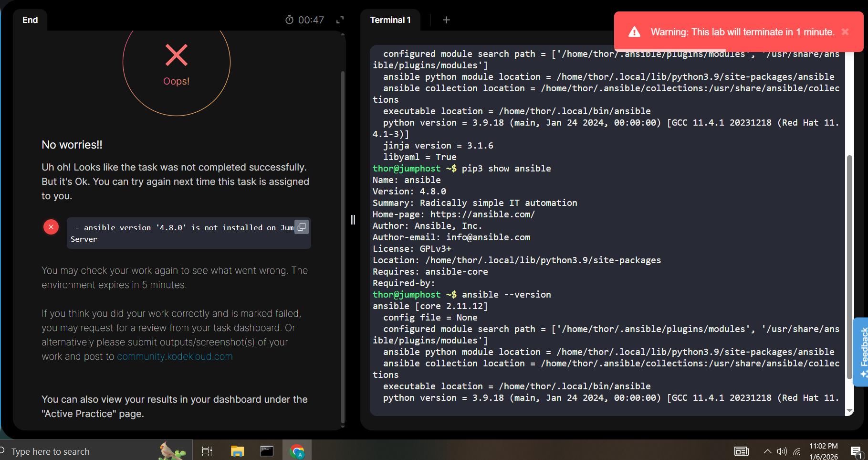868x460 pixels.
Task: Open the volume control in tray
Action: [x=782, y=451]
